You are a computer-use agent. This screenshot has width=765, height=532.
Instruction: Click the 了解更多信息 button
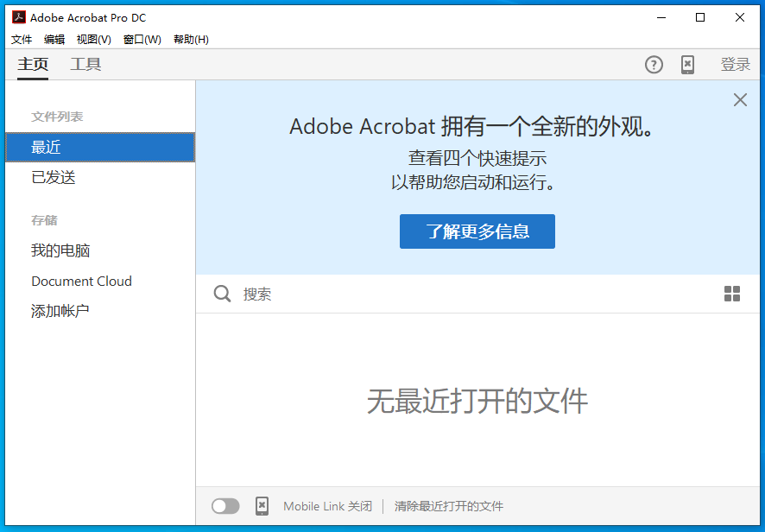(477, 231)
